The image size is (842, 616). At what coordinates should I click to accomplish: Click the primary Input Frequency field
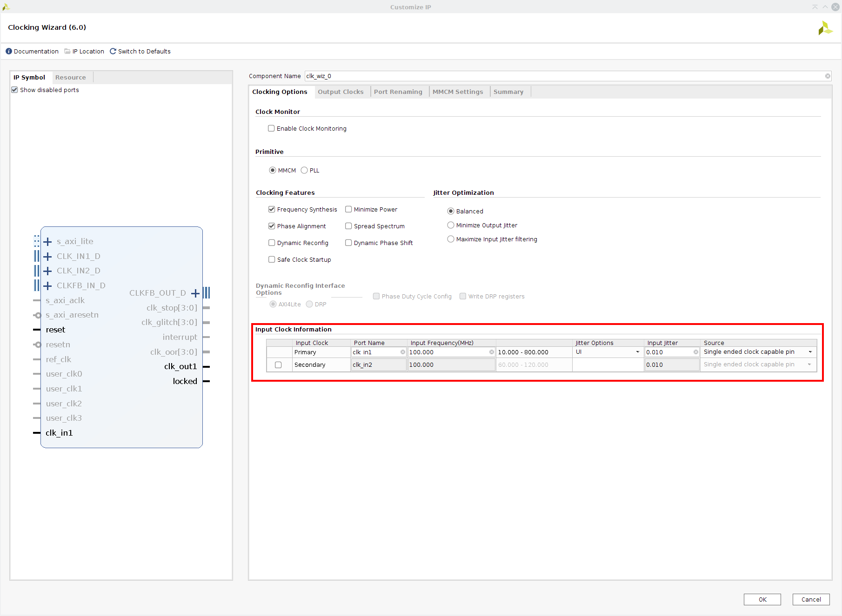pyautogui.click(x=448, y=352)
